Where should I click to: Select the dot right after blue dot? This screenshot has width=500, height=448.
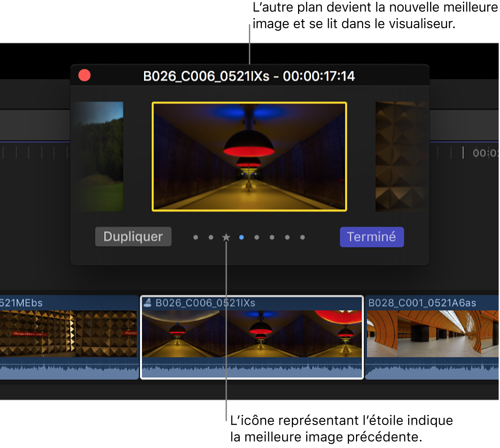256,237
